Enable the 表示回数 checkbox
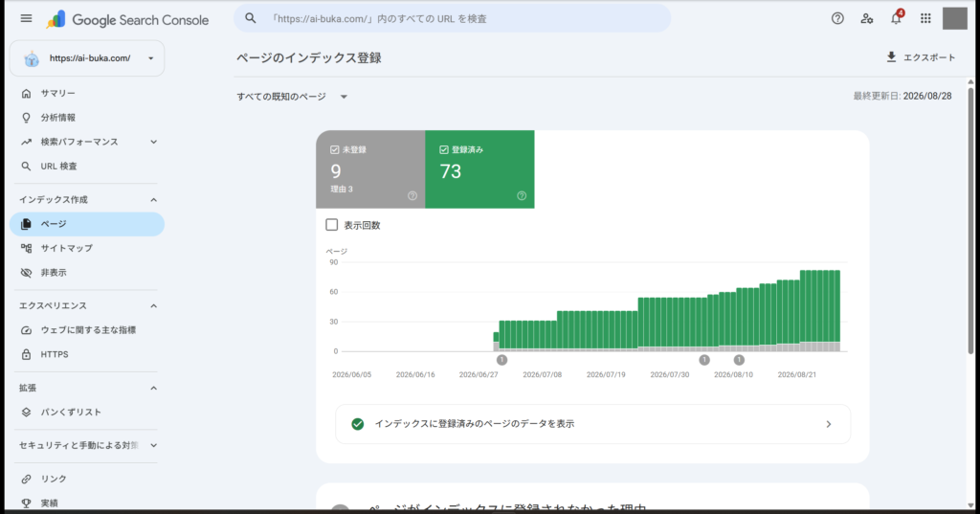980x514 pixels. (332, 225)
